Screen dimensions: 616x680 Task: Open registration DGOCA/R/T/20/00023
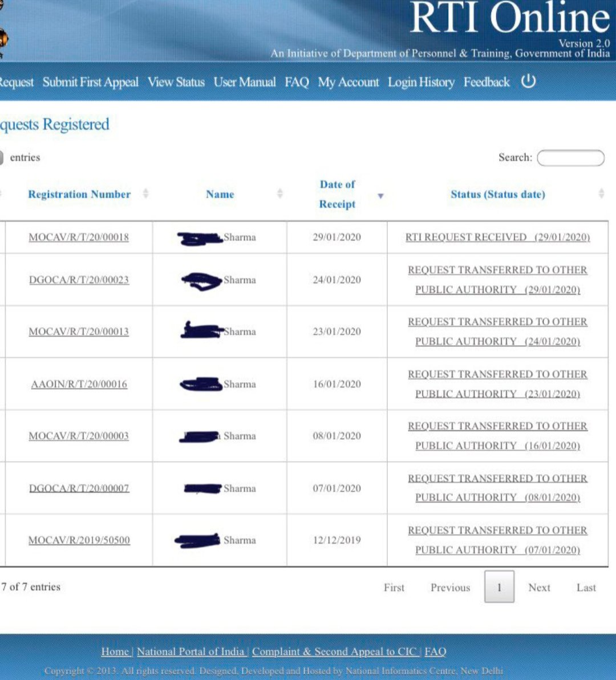(x=79, y=280)
